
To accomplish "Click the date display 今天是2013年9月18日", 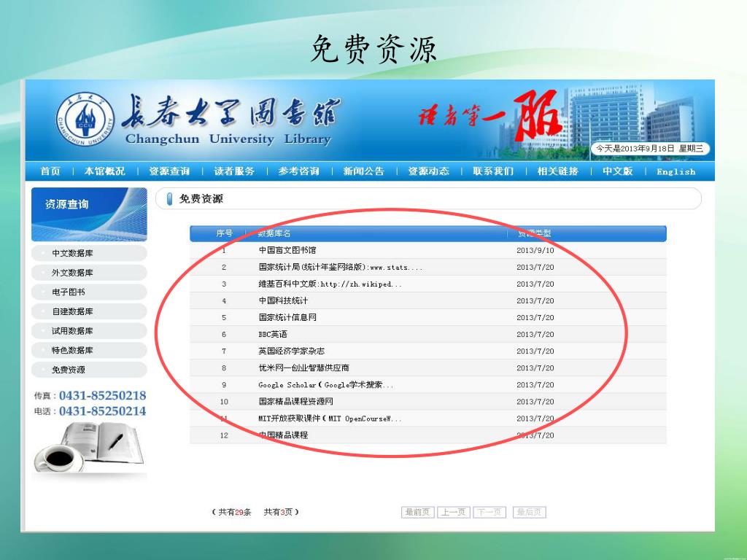I will pyautogui.click(x=650, y=149).
